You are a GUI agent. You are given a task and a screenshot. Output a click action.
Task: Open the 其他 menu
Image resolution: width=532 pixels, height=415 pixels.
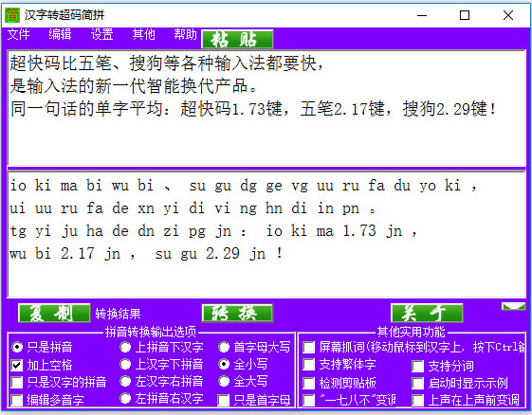[143, 34]
